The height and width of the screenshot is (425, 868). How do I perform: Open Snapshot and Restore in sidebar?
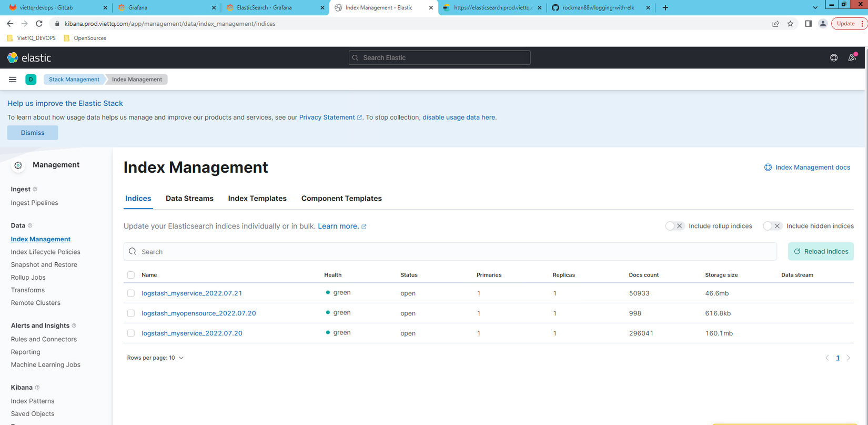[x=44, y=264]
